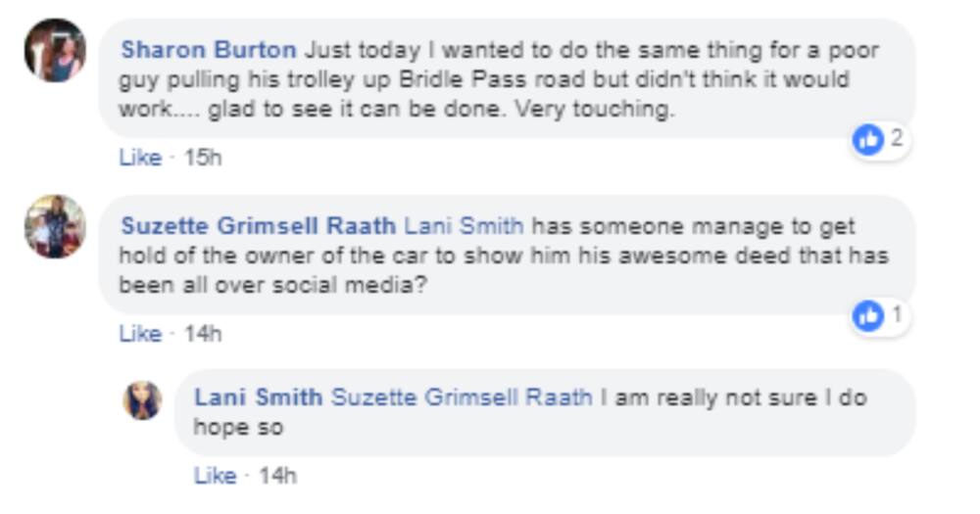Open Suzette Grimsell Raath author name link
This screenshot has width=980, height=514.
point(258,225)
